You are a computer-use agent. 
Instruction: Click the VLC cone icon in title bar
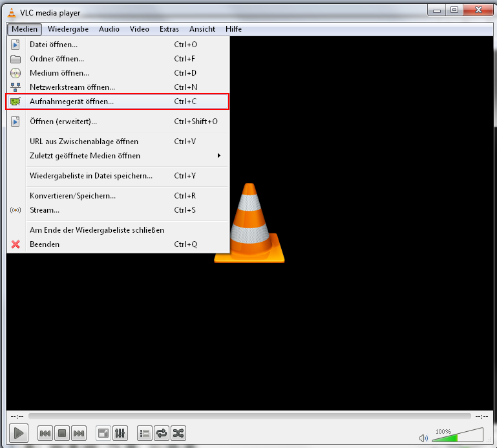[12, 13]
